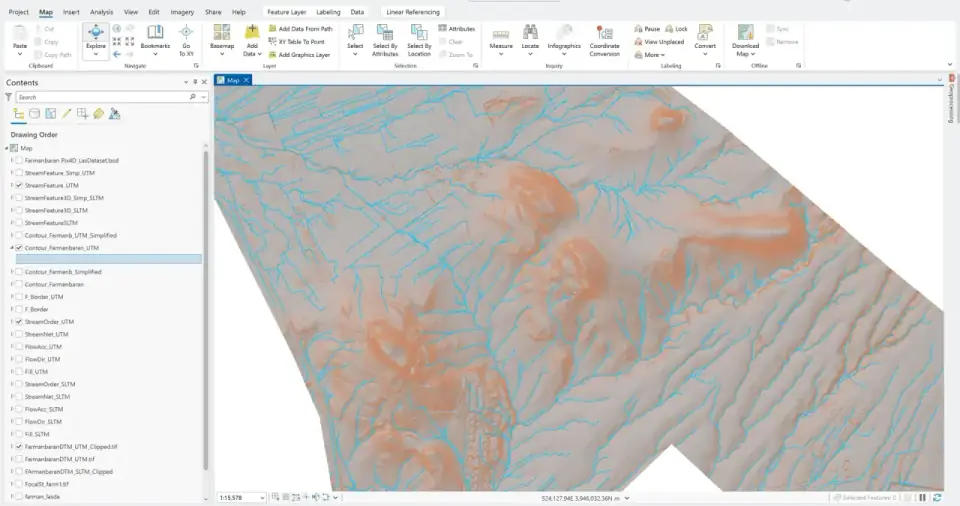This screenshot has height=506, width=960.
Task: Pause map drawing in status bar
Action: 922,497
